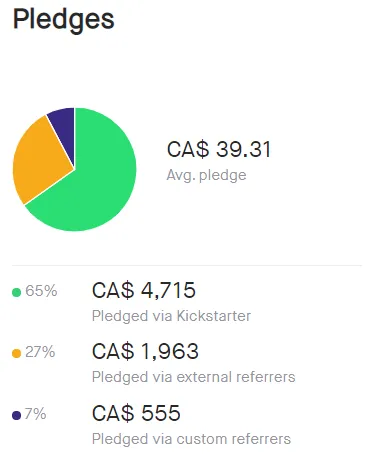Click the Pledged via external referrers text
The width and height of the screenshot is (374, 463).
[x=194, y=377]
